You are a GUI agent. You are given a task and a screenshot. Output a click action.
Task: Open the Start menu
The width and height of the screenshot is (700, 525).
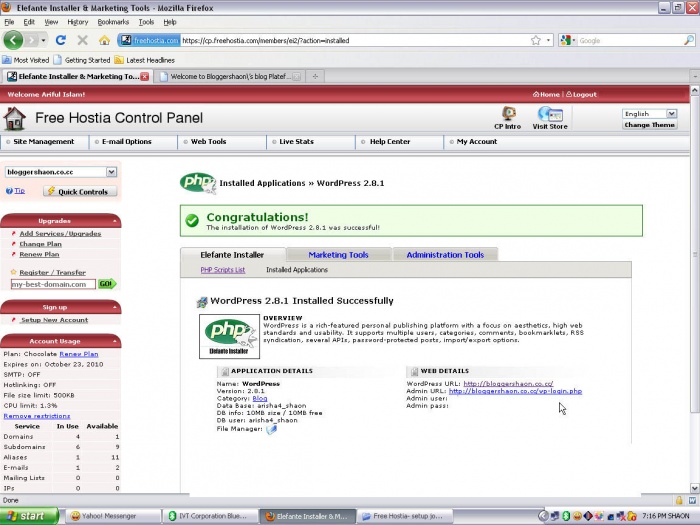click(29, 516)
